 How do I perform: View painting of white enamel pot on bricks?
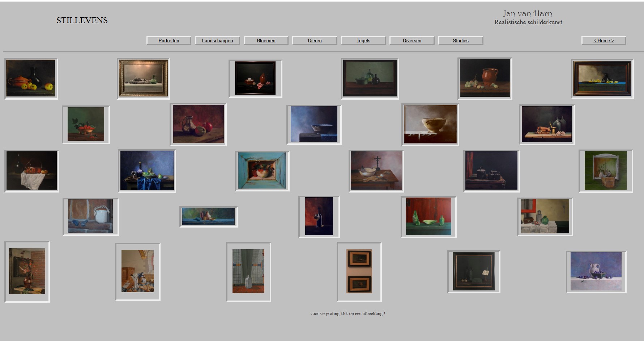(x=91, y=217)
